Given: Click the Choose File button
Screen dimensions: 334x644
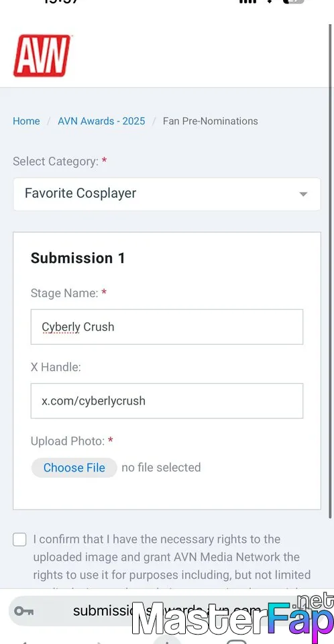Looking at the screenshot, I should [74, 468].
